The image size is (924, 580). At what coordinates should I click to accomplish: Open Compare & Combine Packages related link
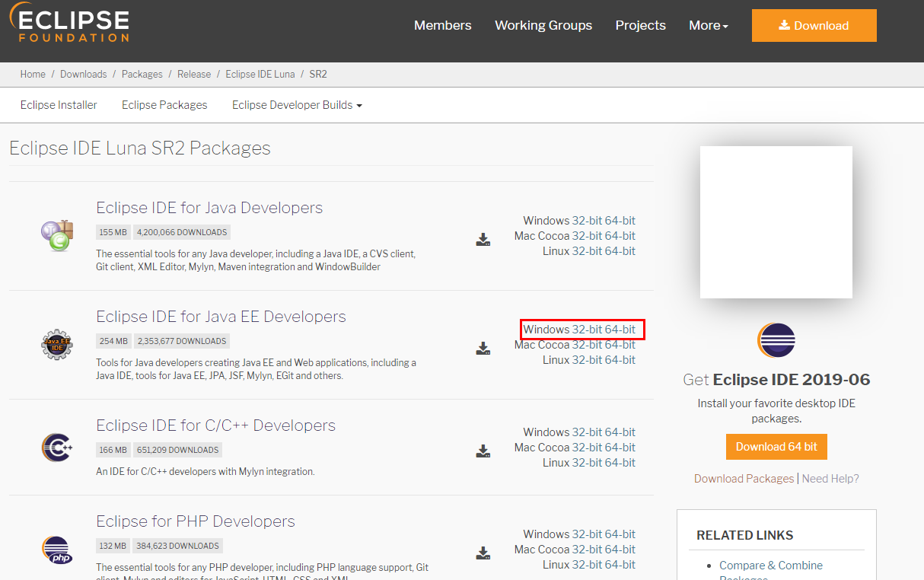771,571
